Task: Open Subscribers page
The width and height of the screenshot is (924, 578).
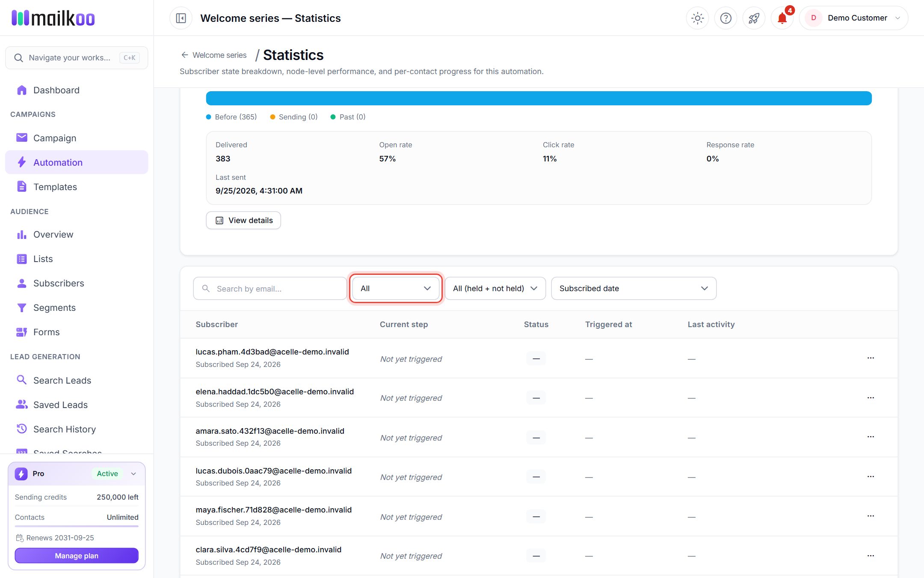Action: 77,283
